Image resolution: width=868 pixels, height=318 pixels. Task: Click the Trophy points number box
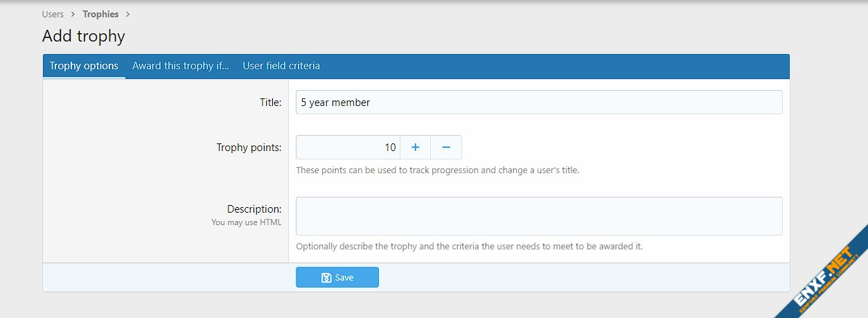coord(348,147)
